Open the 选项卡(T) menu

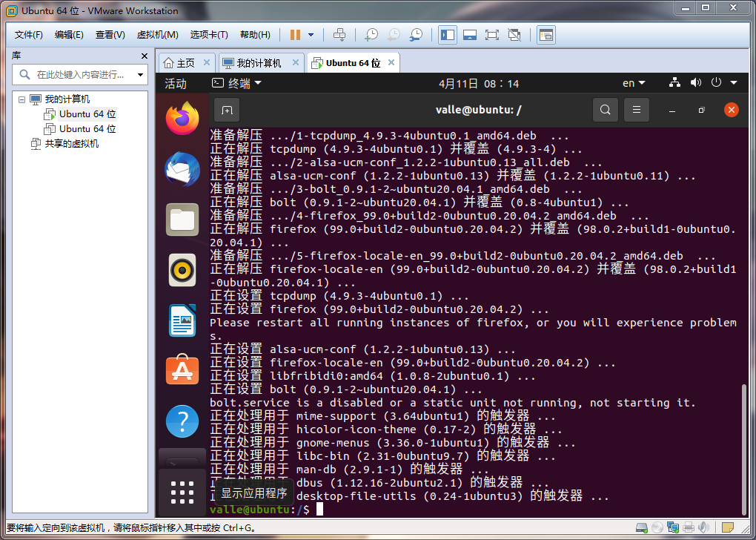[x=209, y=35]
